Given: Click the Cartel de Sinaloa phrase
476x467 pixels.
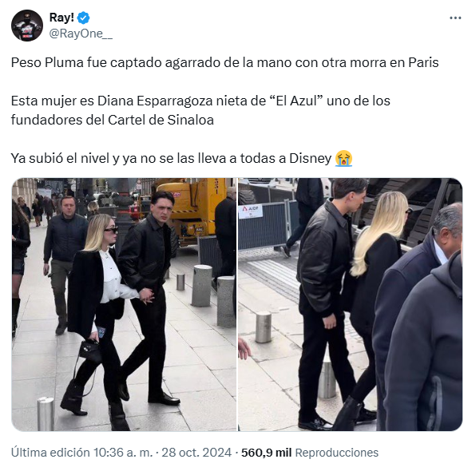Looking at the screenshot, I should 161,120.
